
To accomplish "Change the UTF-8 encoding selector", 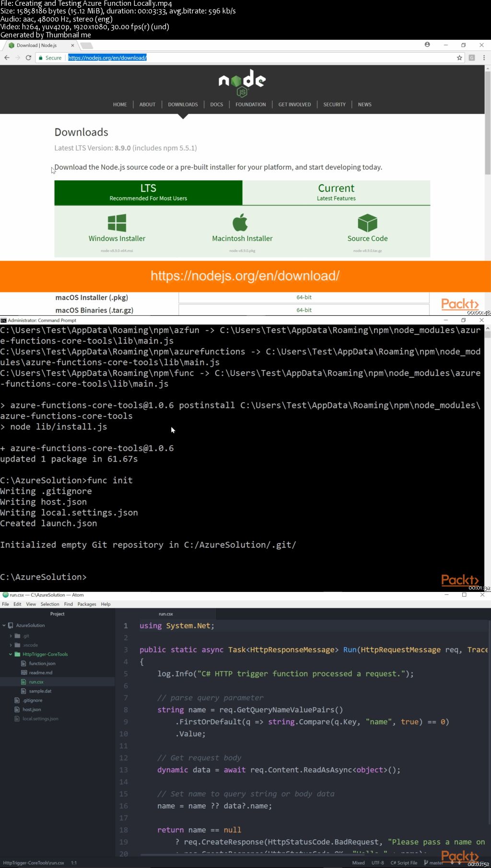I will (x=378, y=863).
